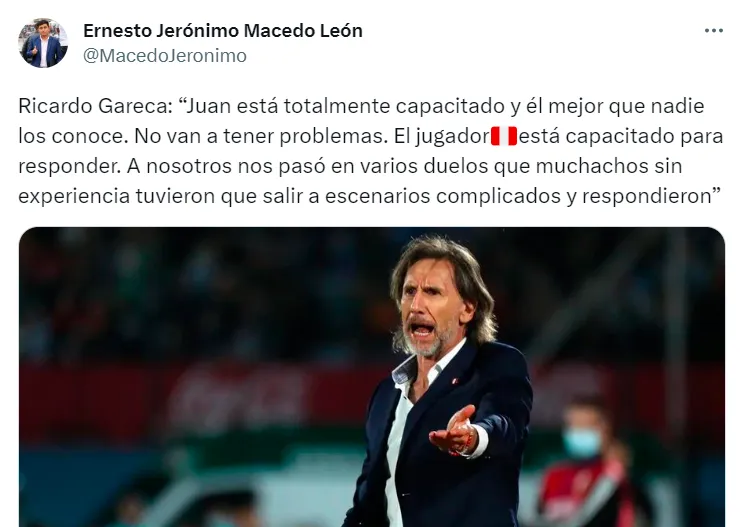743x527 pixels.
Task: Click the blurred Coca-Cola banner in photo
Action: 237,397
